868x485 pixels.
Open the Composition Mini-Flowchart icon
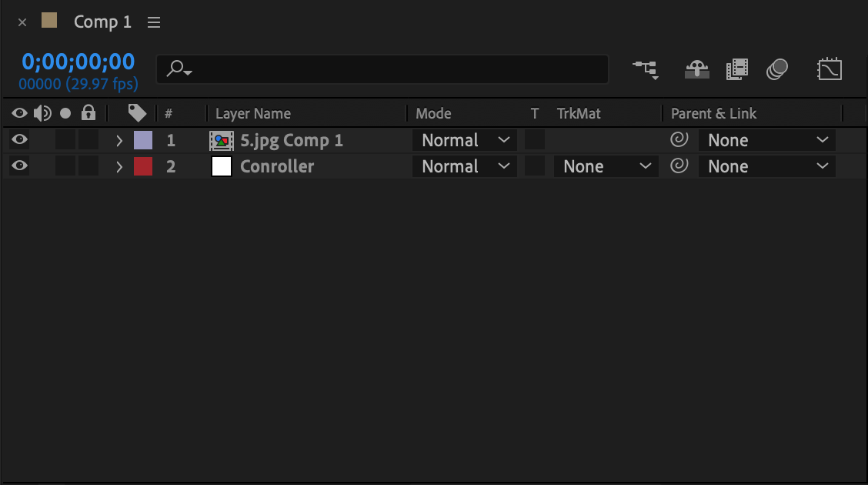646,70
